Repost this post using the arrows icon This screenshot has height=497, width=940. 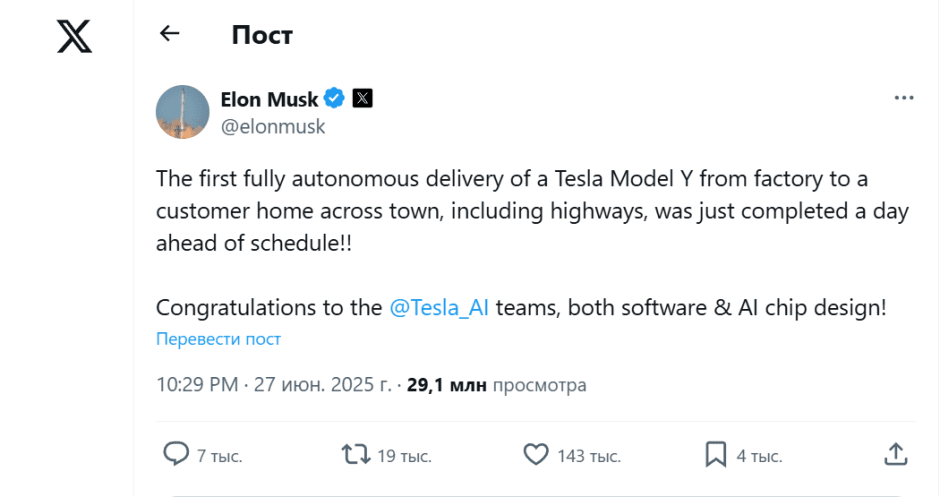point(355,455)
